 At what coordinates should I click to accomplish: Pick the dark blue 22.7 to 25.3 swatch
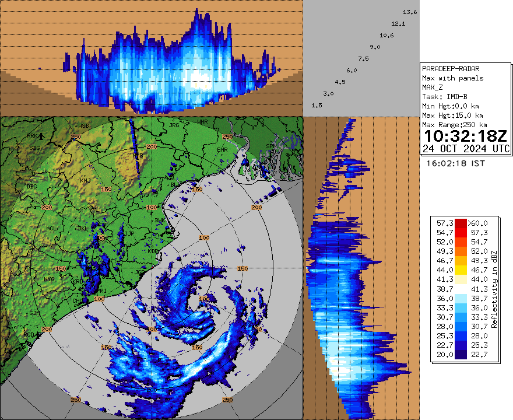(461, 345)
